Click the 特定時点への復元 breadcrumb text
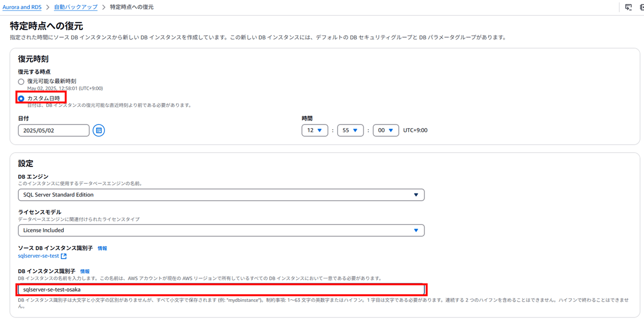This screenshot has height=319, width=644. click(x=132, y=7)
